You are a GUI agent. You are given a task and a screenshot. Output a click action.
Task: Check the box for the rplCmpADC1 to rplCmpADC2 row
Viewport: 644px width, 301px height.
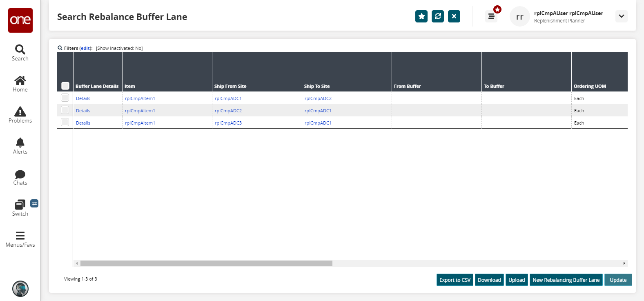[x=65, y=98]
